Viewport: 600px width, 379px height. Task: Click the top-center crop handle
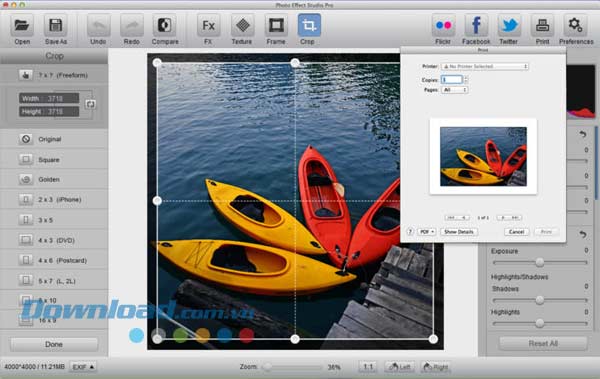coord(295,62)
